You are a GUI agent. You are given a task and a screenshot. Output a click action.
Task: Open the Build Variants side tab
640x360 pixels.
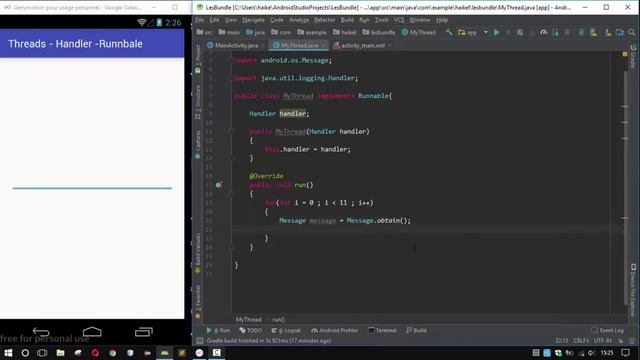pos(198,252)
